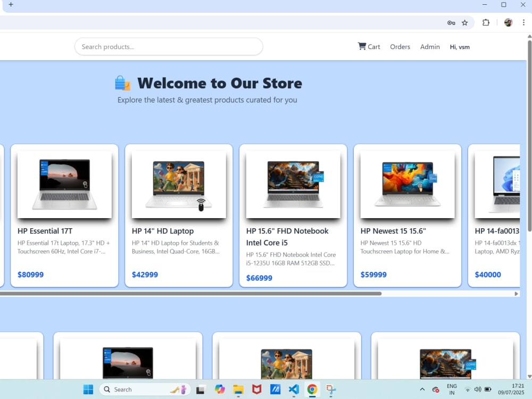Open Chrome three-dot menu
The height and width of the screenshot is (399, 532).
point(523,22)
